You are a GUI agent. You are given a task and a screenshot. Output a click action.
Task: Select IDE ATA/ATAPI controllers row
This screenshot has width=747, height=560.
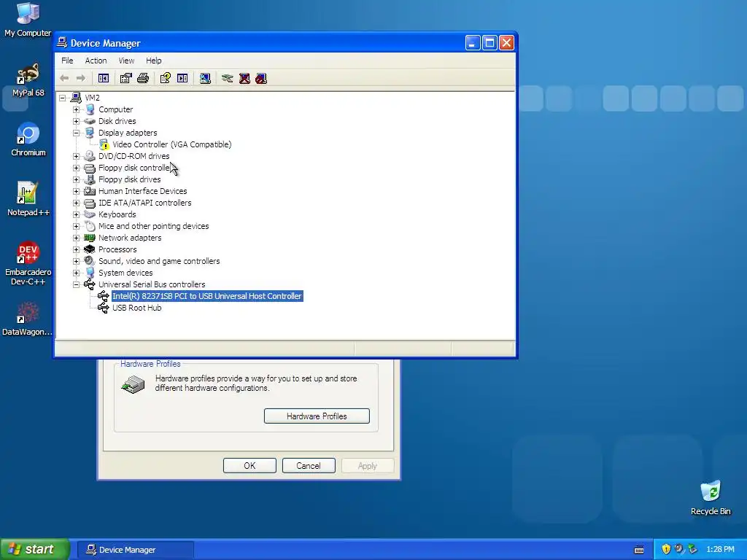click(x=145, y=203)
